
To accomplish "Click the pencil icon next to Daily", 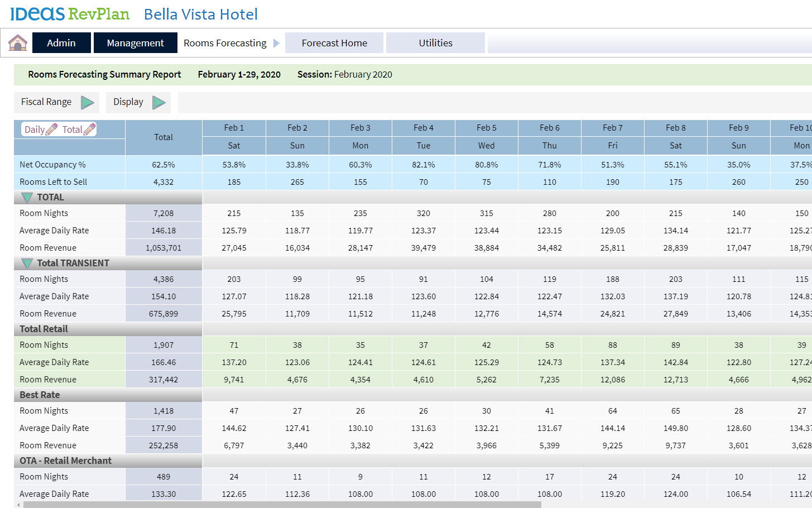I will pos(51,130).
